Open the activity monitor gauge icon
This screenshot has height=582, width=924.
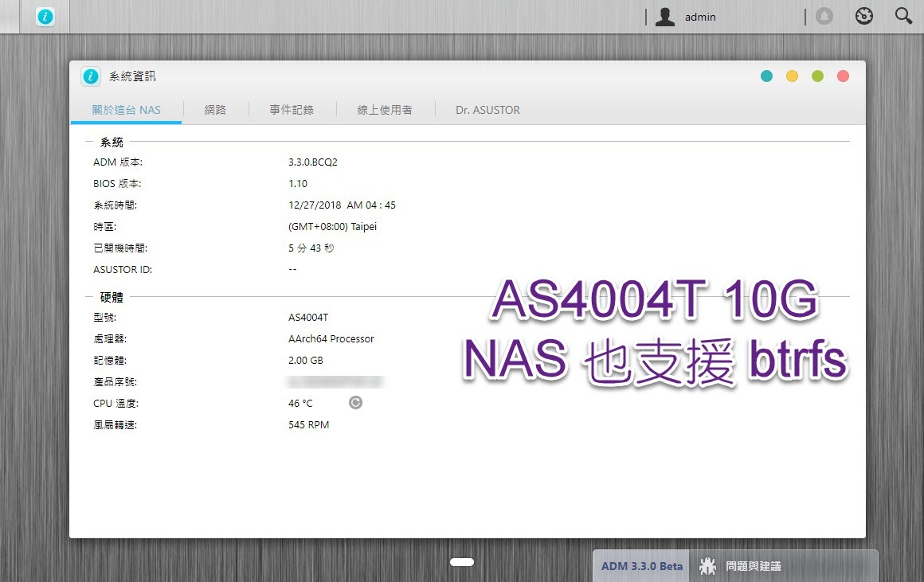[x=864, y=16]
